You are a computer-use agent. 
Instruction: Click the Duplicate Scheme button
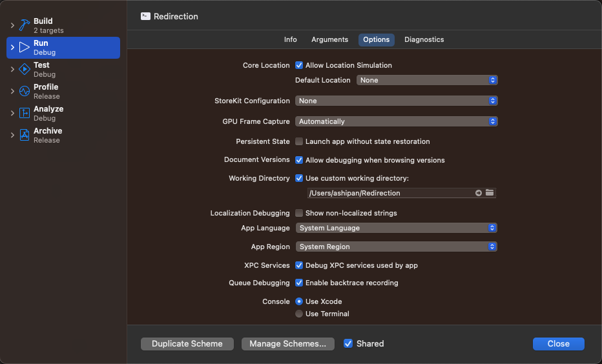point(187,344)
